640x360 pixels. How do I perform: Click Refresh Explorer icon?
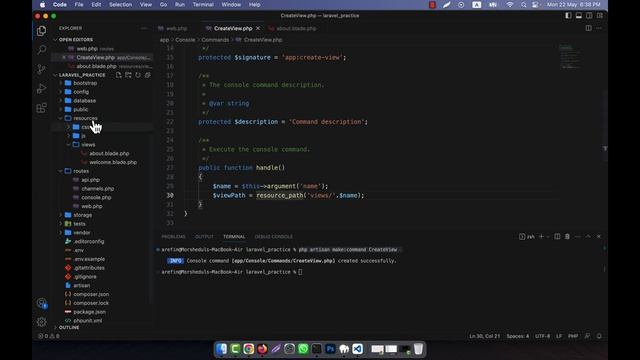(x=138, y=75)
